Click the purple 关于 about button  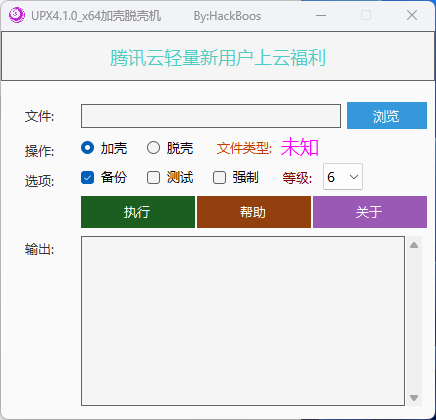click(370, 212)
